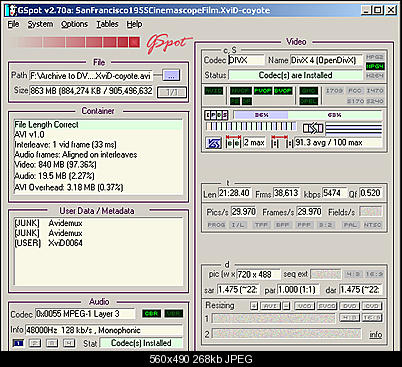
Task: Click the Qf field showing 0.520
Action: pos(370,193)
